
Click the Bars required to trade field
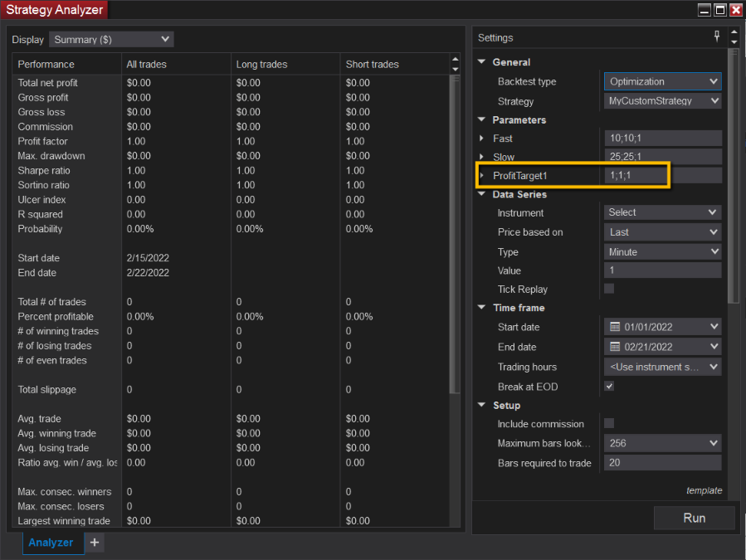(x=663, y=462)
